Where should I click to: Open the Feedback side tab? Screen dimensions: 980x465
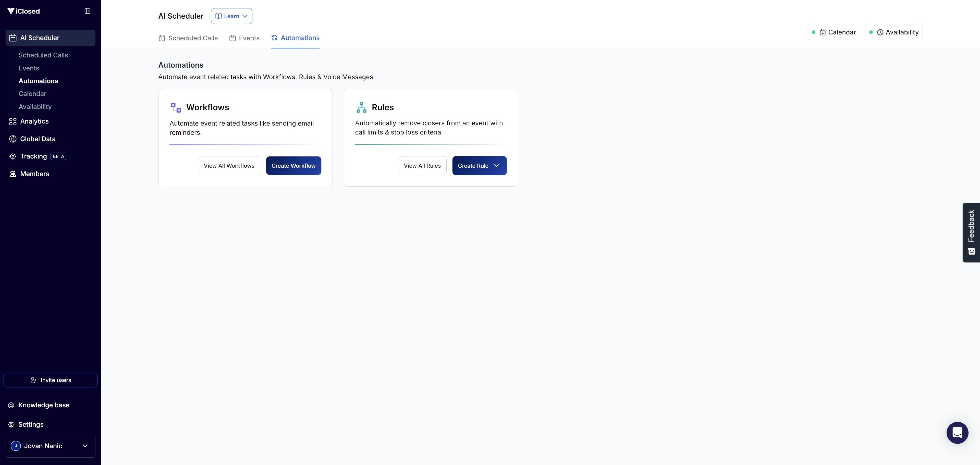click(971, 232)
